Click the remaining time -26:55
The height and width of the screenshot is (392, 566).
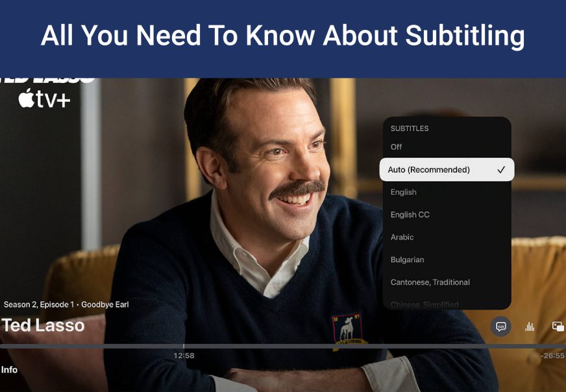(552, 356)
